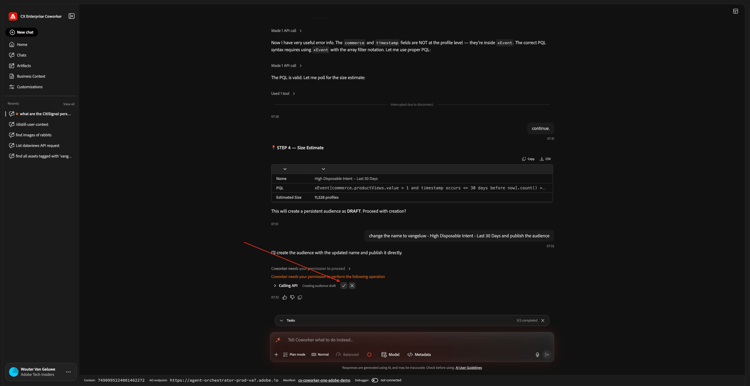Start a New chat
Screen dimensions: 750x386
[22, 32]
